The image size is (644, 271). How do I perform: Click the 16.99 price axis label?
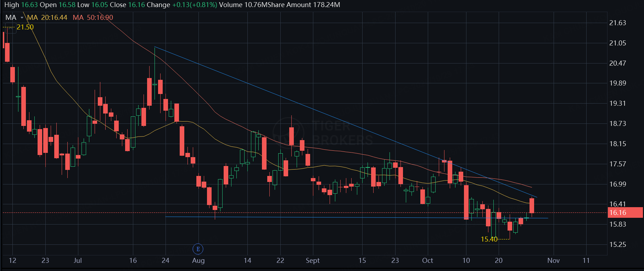tap(617, 184)
